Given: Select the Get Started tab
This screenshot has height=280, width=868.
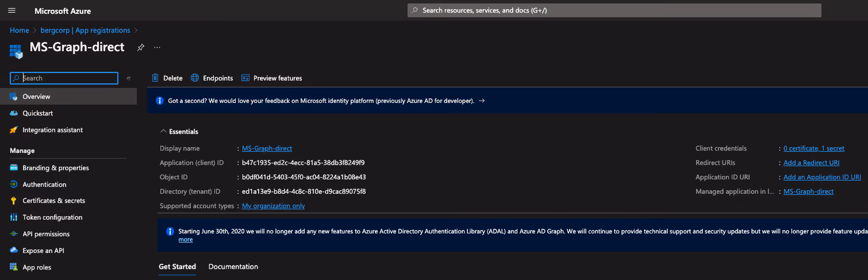Looking at the screenshot, I should tap(177, 267).
